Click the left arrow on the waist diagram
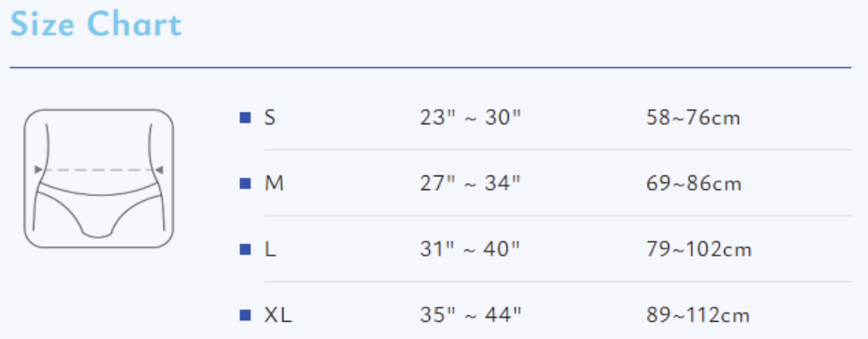Viewport: 868px width, 339px height. click(38, 169)
